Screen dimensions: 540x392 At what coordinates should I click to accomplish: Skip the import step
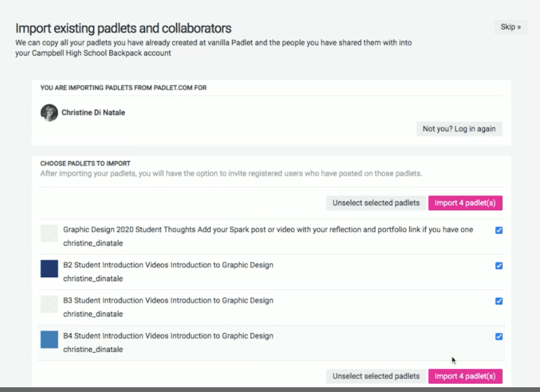[x=510, y=27]
